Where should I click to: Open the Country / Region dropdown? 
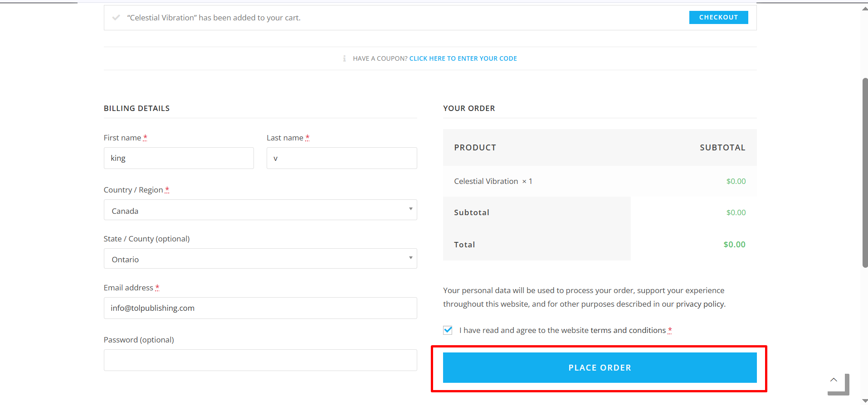tap(260, 210)
